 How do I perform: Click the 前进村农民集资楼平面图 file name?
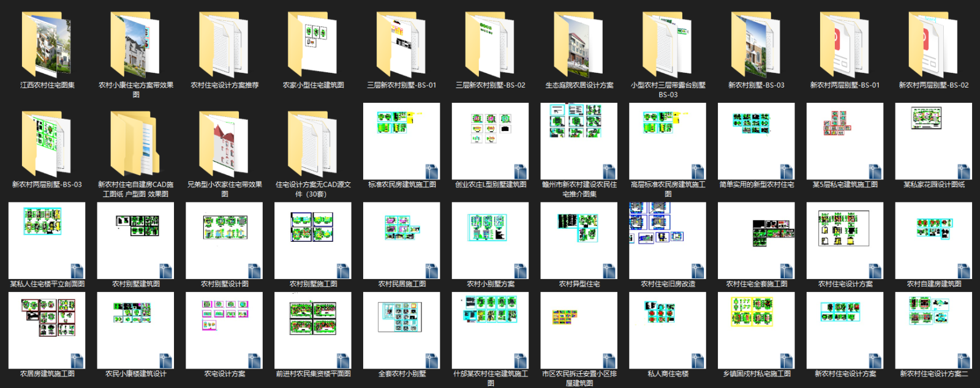(314, 374)
